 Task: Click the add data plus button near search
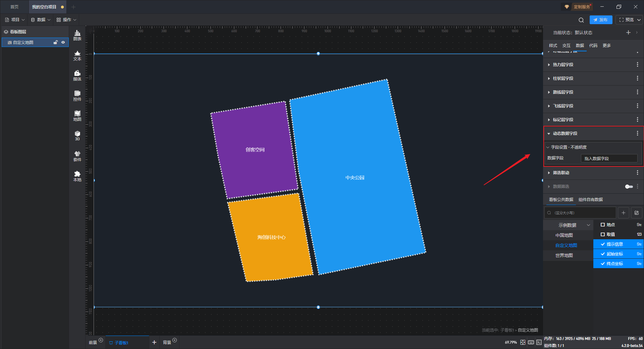pyautogui.click(x=623, y=213)
